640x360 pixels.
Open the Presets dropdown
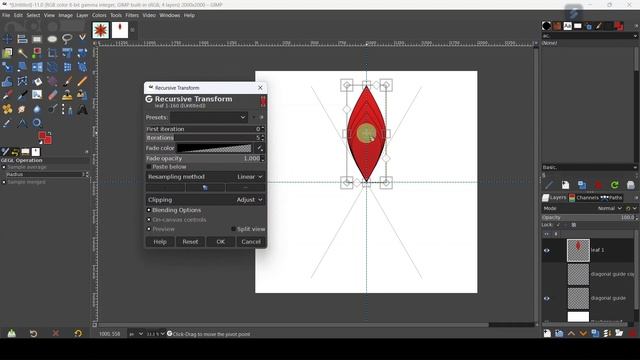(209, 118)
